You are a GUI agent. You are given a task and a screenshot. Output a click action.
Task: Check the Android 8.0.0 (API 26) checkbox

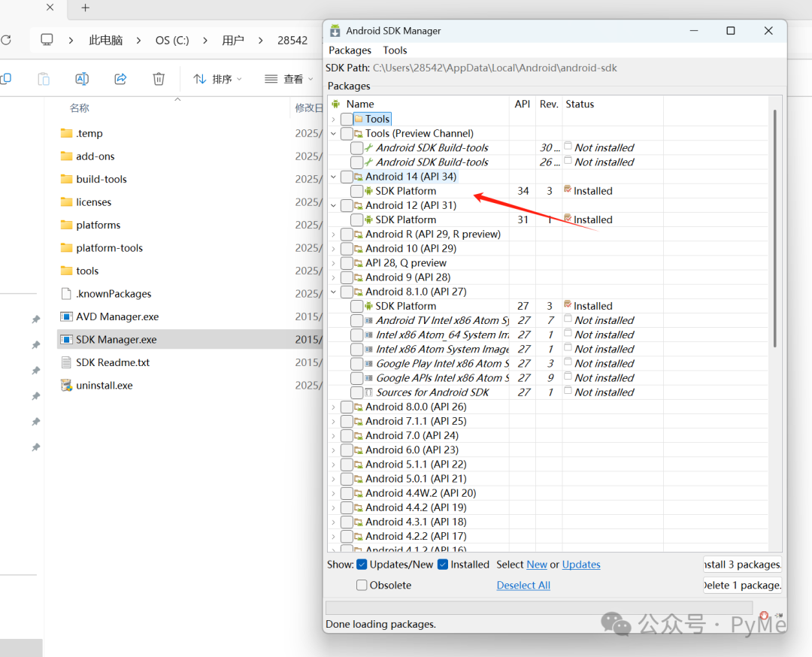(x=347, y=407)
